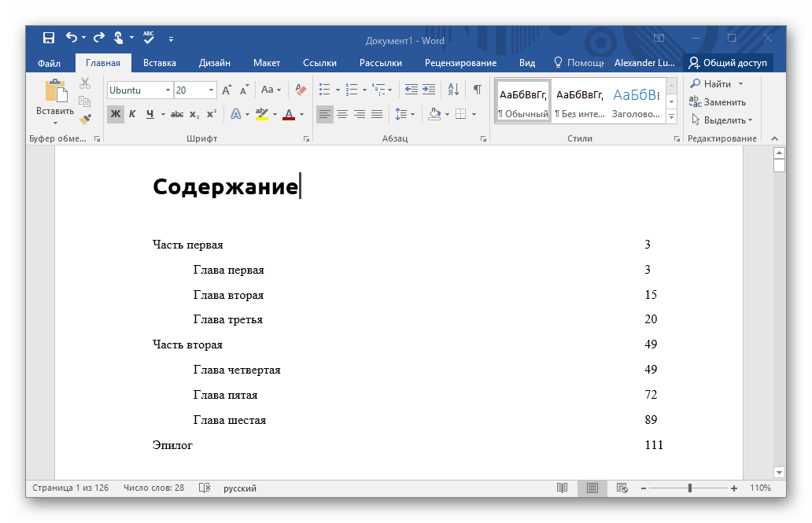
Task: Click the Format Painter brush icon
Action: pyautogui.click(x=85, y=119)
